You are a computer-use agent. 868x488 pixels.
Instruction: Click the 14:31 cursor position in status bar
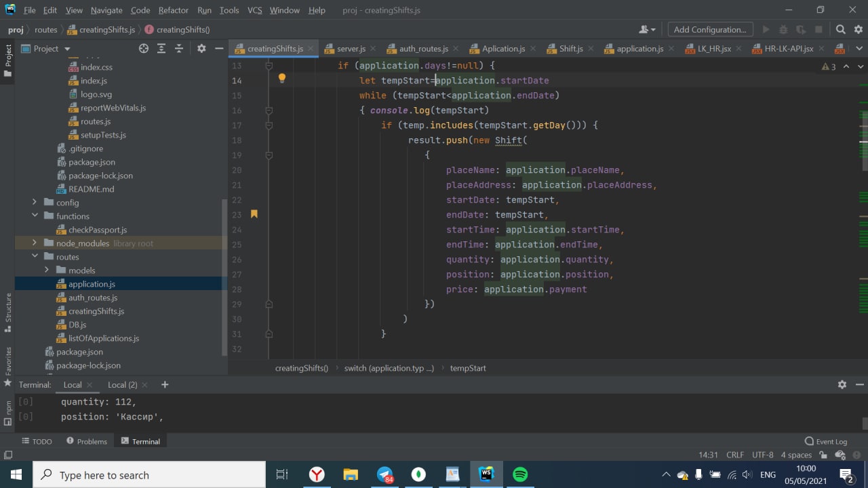click(x=708, y=455)
